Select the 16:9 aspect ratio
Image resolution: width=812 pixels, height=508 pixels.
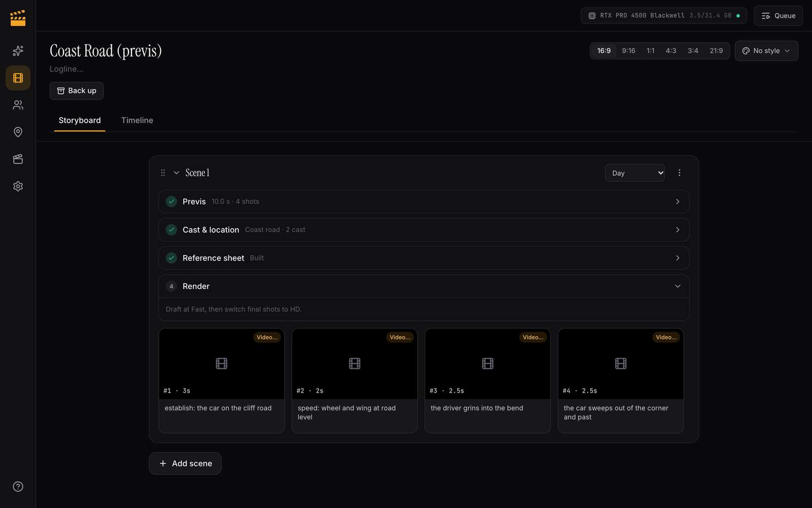tap(604, 51)
